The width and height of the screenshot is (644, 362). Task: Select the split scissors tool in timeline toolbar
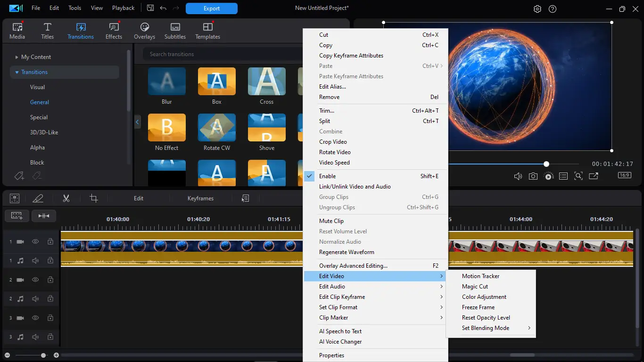coord(66,198)
